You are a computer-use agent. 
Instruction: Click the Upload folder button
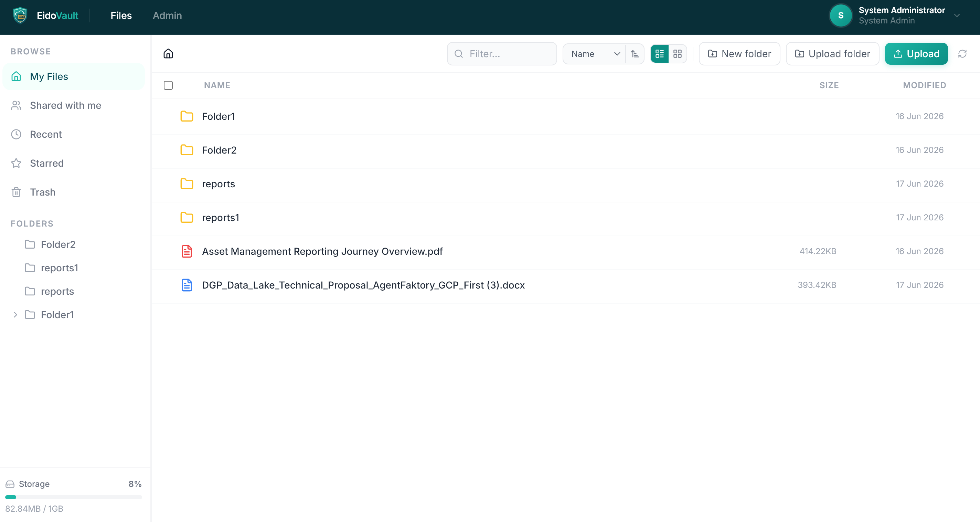click(832, 54)
